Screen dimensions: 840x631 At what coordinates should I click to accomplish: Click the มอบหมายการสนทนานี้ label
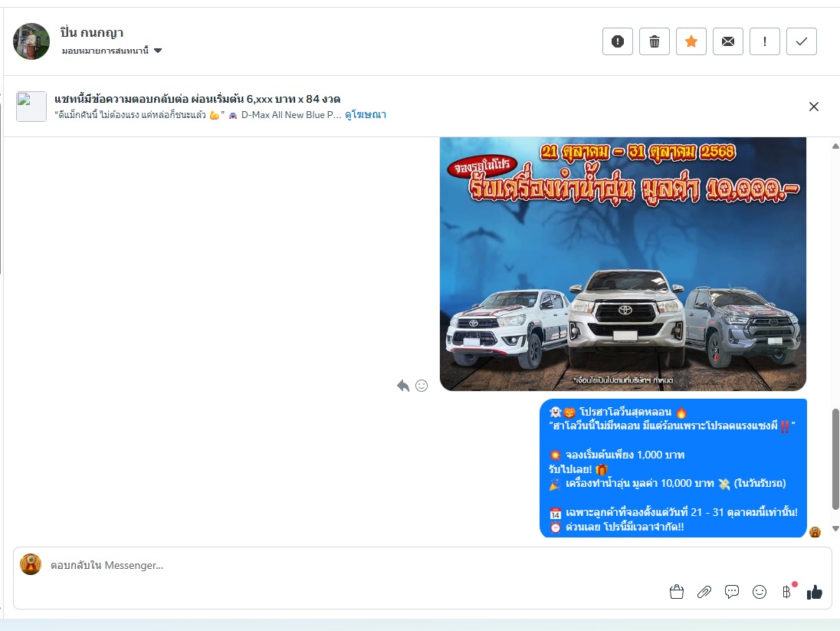coord(105,51)
